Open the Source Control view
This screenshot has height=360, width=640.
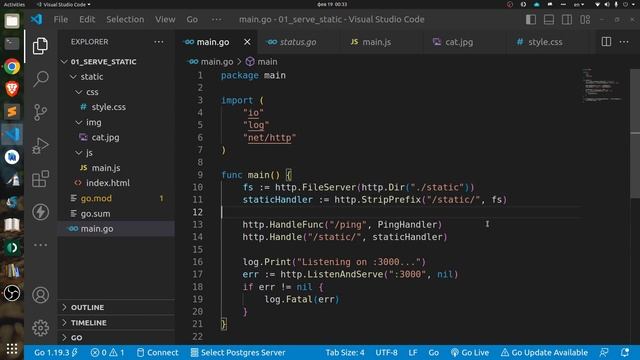[x=40, y=112]
